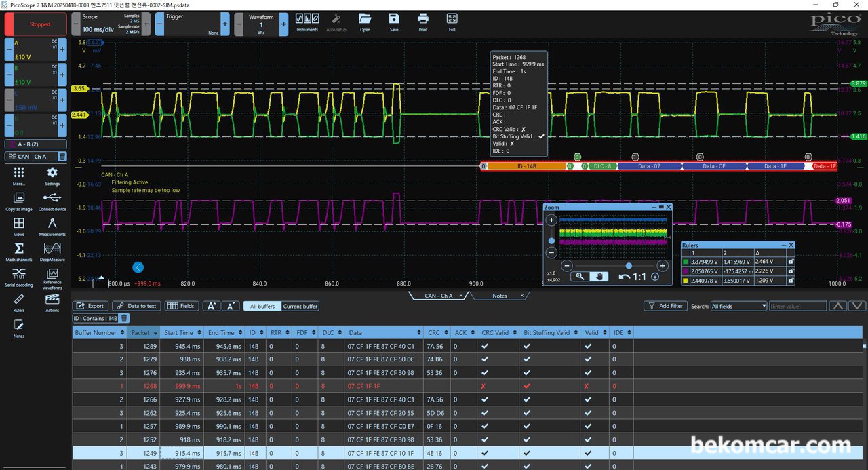The image size is (868, 470).
Task: Open scope Settings
Action: (52, 176)
